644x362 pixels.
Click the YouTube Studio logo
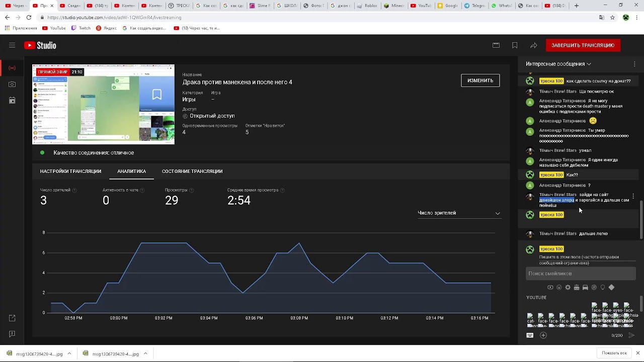(x=40, y=45)
